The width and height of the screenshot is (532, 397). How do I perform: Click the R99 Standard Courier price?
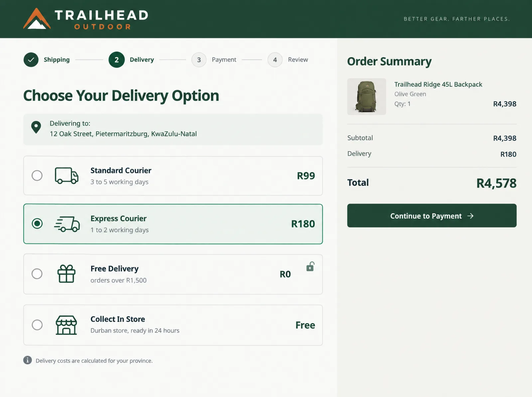tap(306, 176)
